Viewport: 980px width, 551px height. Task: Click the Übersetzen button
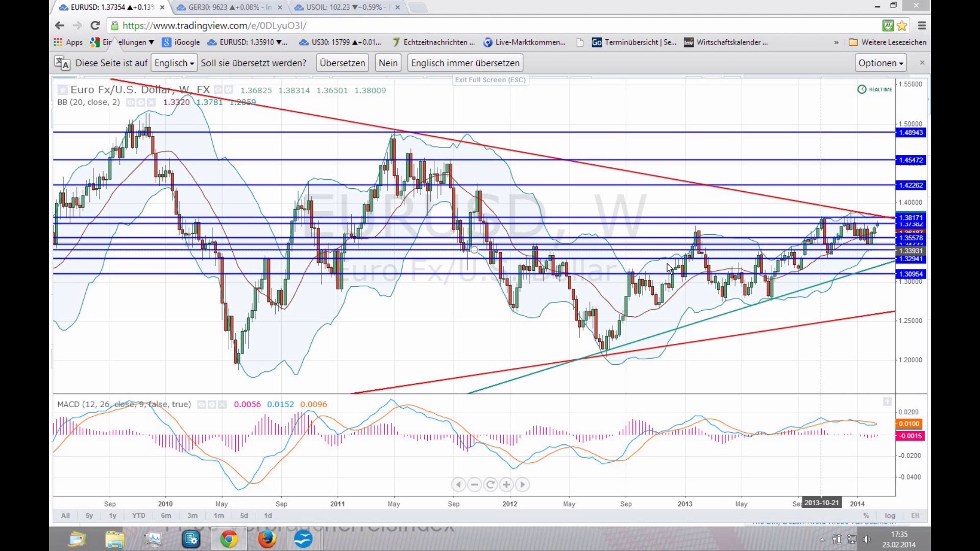(342, 63)
